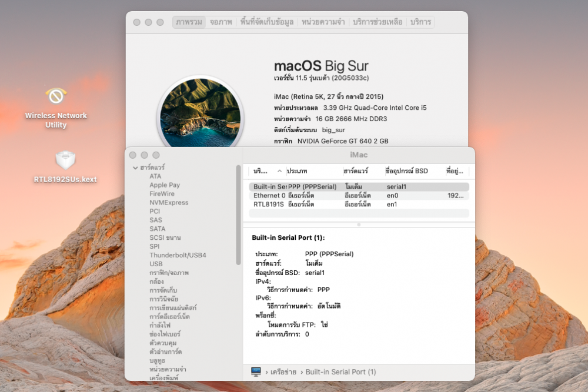Select SATA in the sidebar
The image size is (588, 392).
(157, 229)
